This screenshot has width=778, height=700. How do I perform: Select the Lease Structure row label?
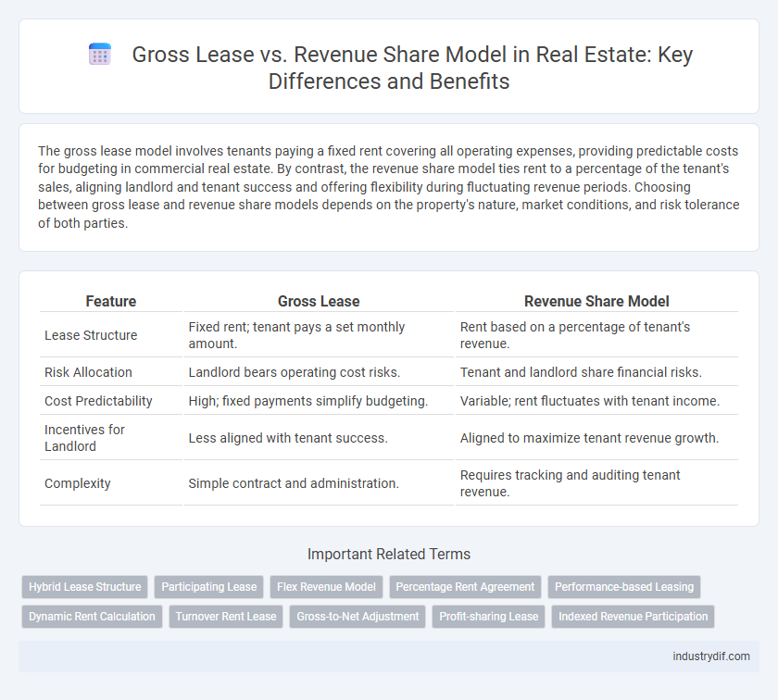pyautogui.click(x=91, y=335)
